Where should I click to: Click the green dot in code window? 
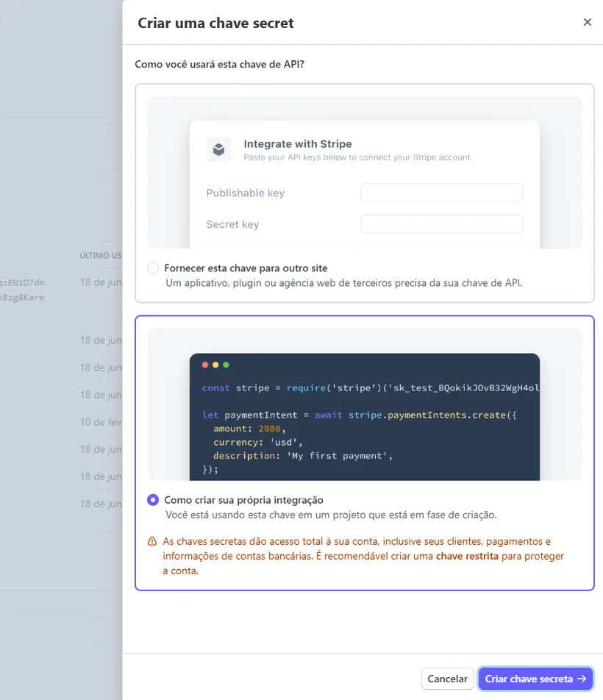pyautogui.click(x=226, y=365)
